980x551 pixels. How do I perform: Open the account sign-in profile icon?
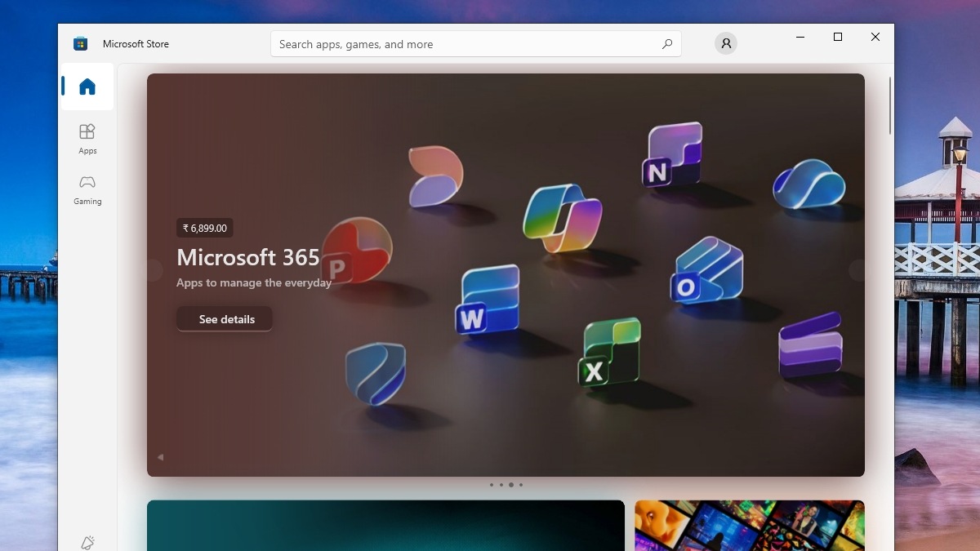tap(725, 43)
